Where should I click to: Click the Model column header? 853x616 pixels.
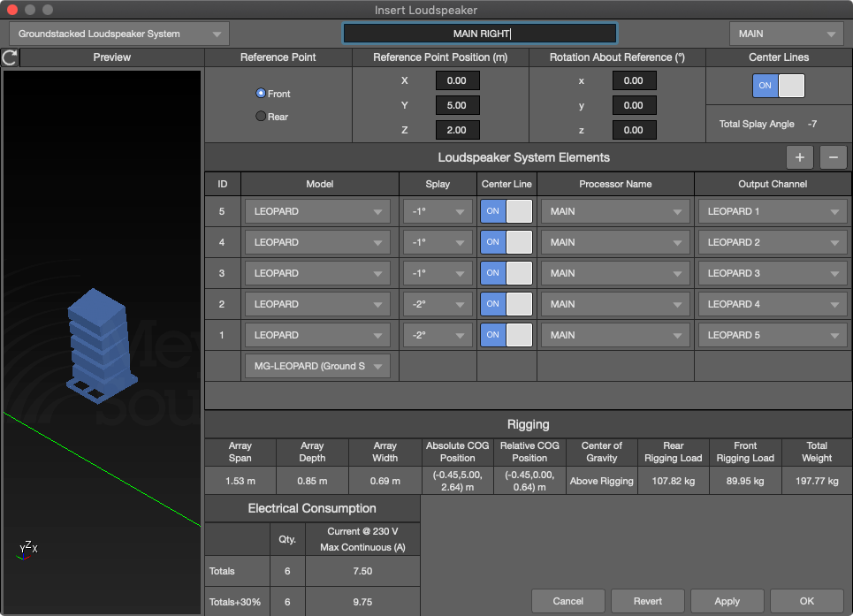(x=319, y=184)
